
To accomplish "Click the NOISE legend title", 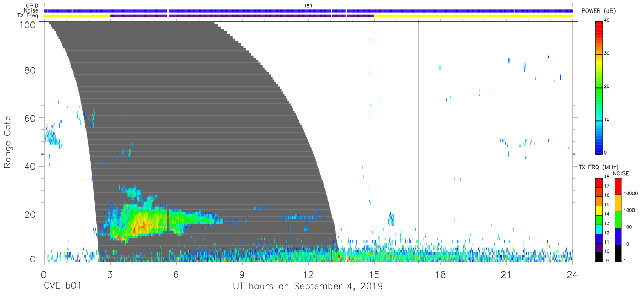I will point(621,173).
